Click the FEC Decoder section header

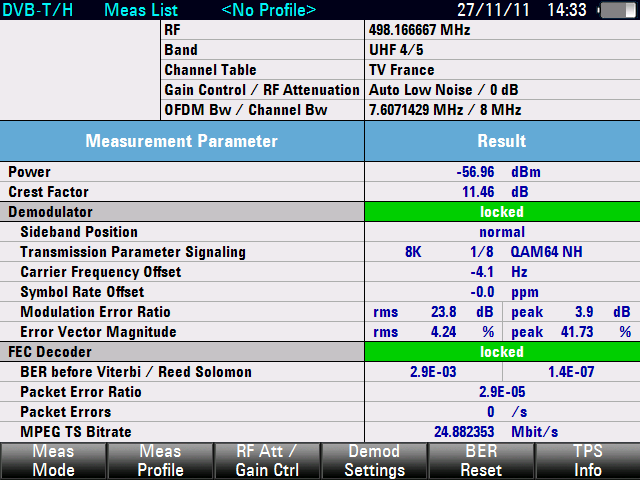182,352
